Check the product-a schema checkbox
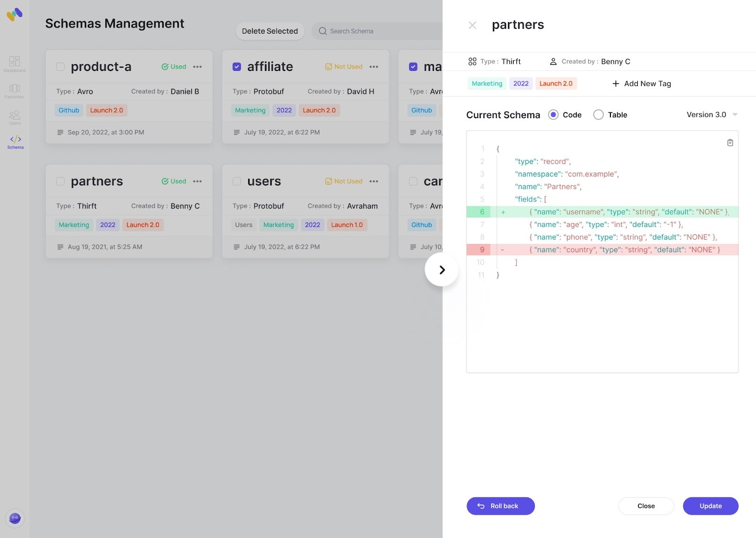This screenshot has height=538, width=756. [x=60, y=67]
